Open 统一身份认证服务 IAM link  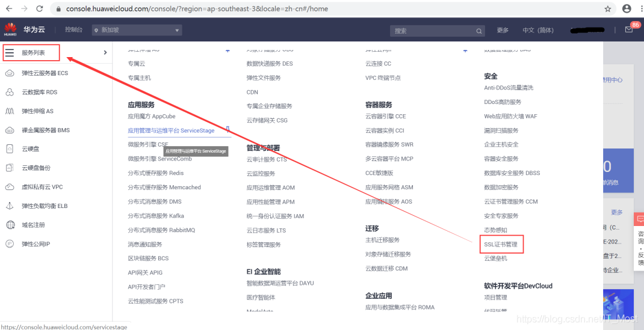[x=275, y=216]
